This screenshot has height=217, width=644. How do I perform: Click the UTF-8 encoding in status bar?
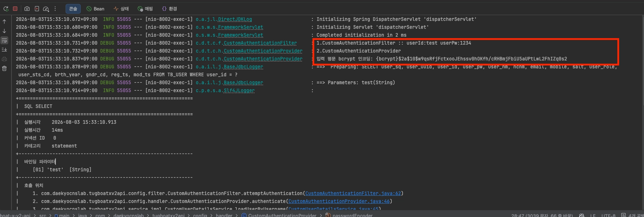(608, 215)
